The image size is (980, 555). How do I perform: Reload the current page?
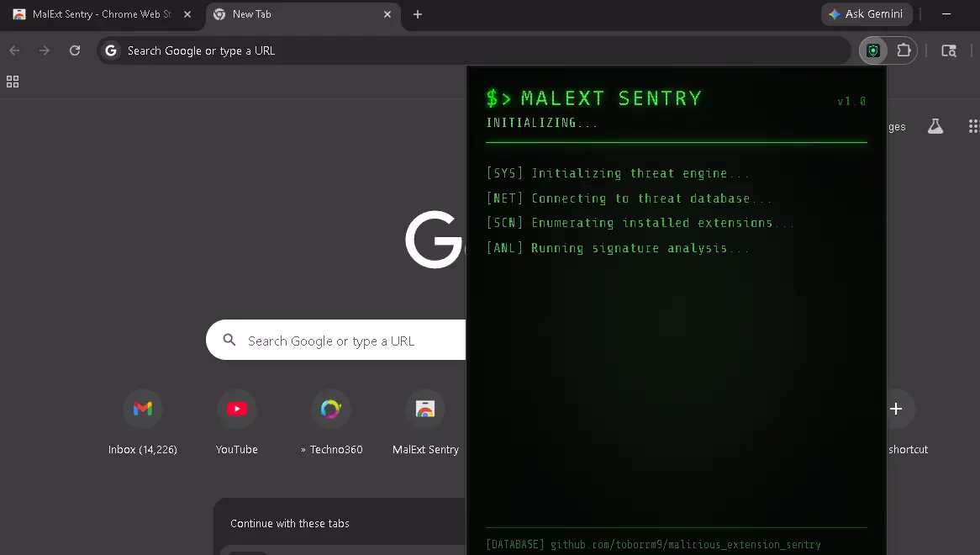click(74, 50)
